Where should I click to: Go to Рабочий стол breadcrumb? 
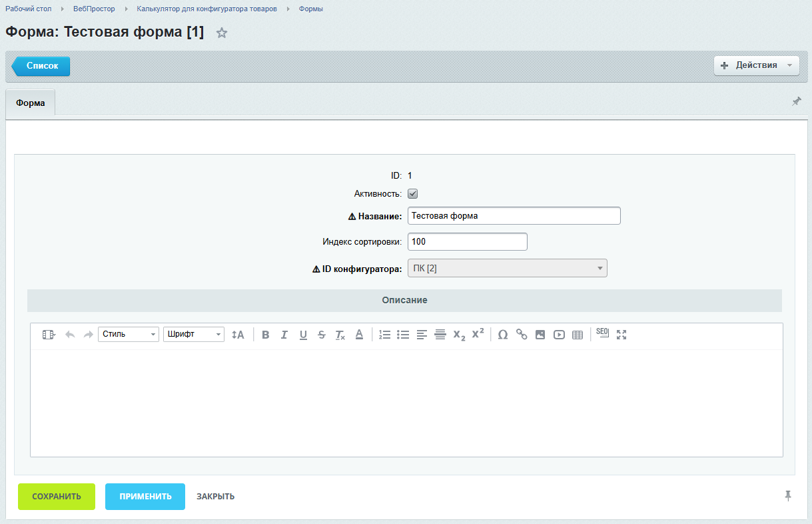29,9
